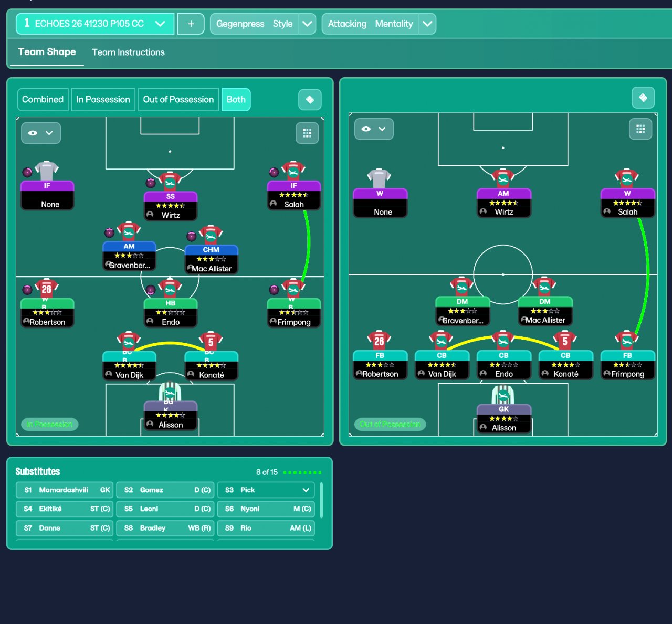Click Mac Allister's DM shirt icon
672x624 pixels.
pos(544,287)
